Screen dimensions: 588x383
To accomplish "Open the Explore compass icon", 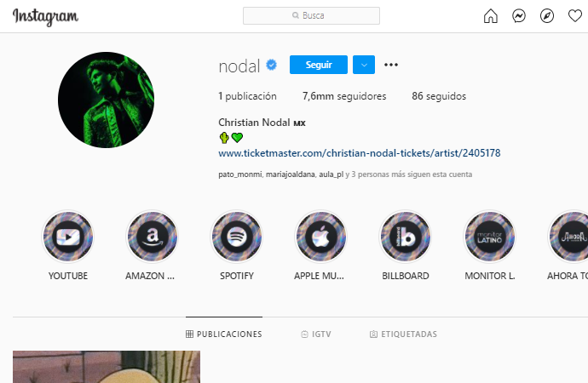I will coord(547,15).
